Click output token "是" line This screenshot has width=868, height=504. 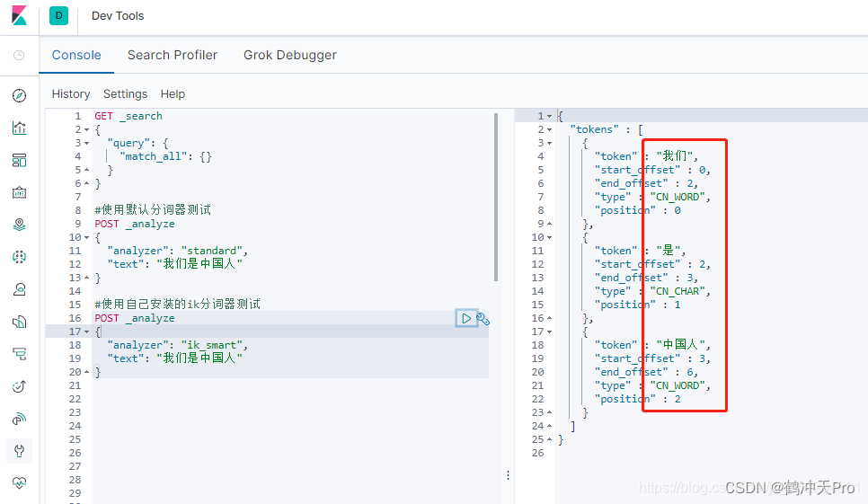(x=641, y=251)
